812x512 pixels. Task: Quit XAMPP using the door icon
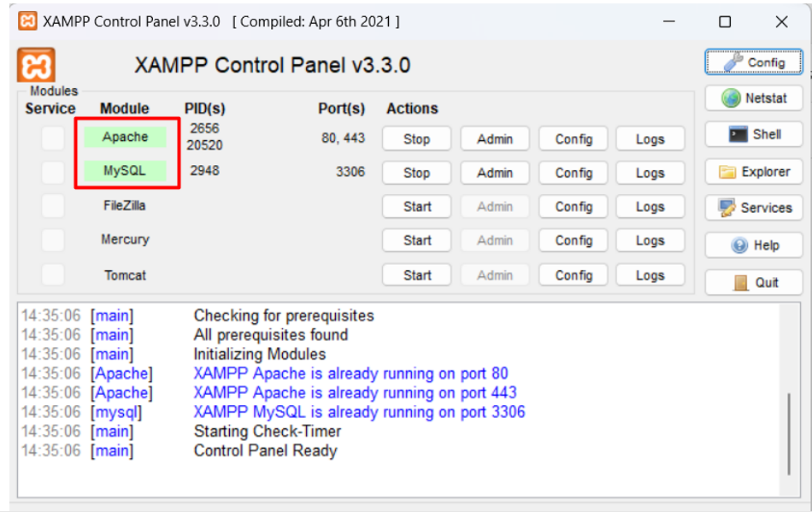click(754, 283)
